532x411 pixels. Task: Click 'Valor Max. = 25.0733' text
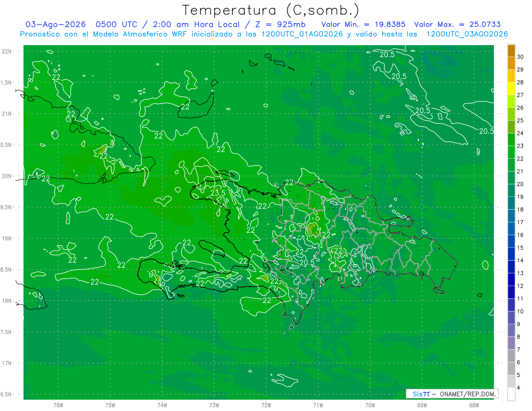[x=458, y=25]
